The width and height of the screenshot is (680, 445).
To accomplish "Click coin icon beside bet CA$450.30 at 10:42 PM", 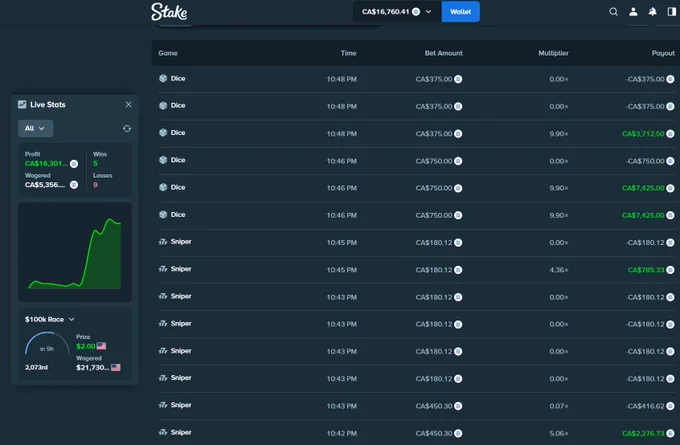I will [x=458, y=433].
